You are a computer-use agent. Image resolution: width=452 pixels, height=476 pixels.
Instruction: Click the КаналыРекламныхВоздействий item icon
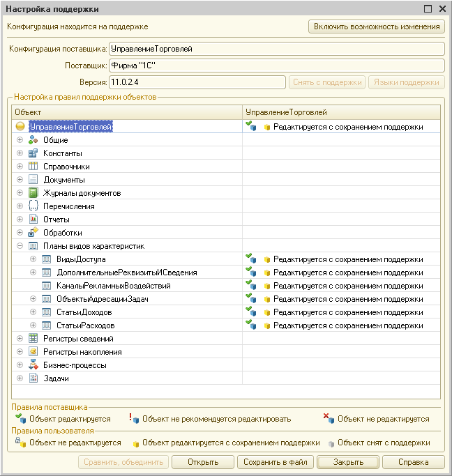(x=46, y=286)
